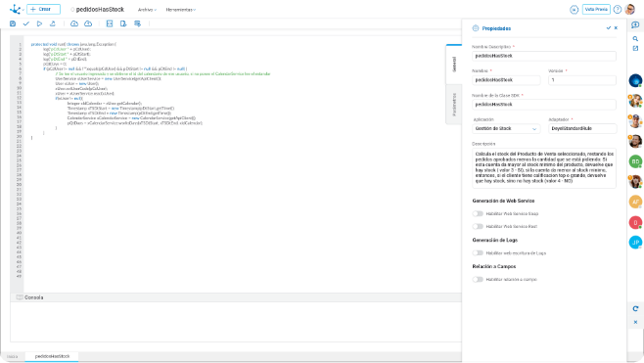Click the Nombre de la Clase SDK field

544,105
